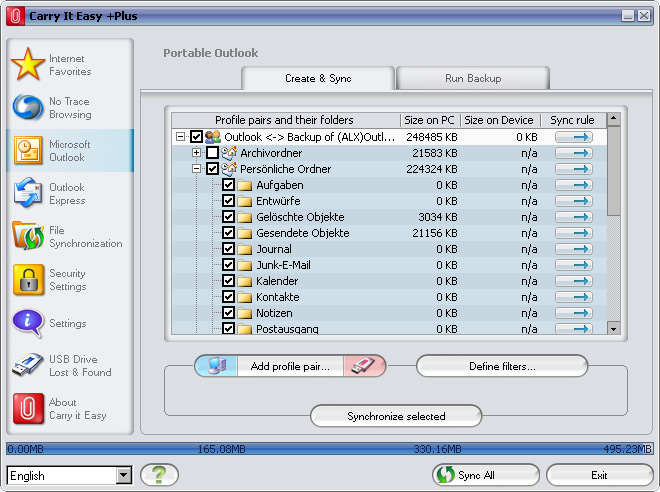The image size is (660, 492).
Task: Click the Kalender folder icon
Action: [245, 281]
